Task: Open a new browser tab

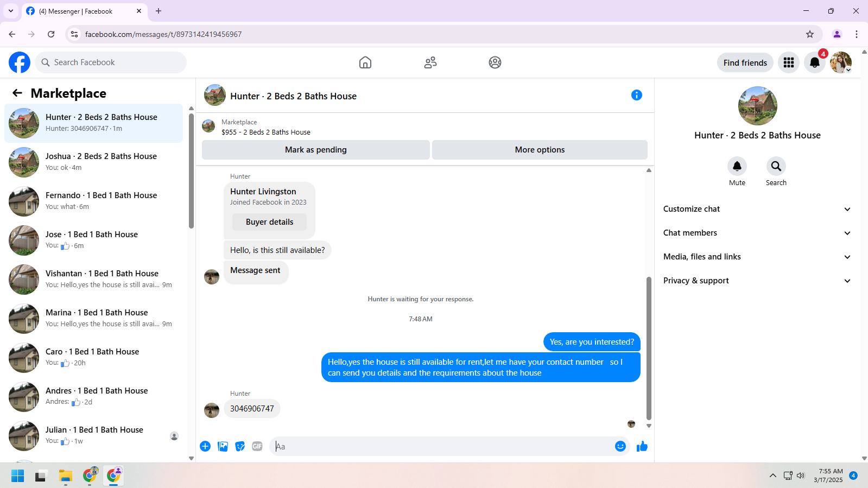Action: [159, 11]
